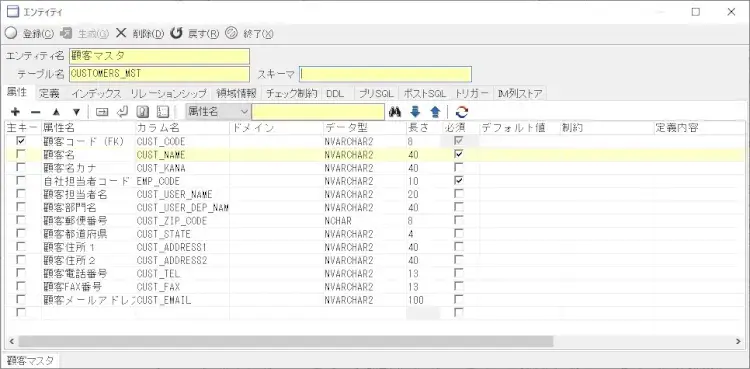Add a new attribute with plus icon
The image size is (750, 369).
click(x=15, y=112)
